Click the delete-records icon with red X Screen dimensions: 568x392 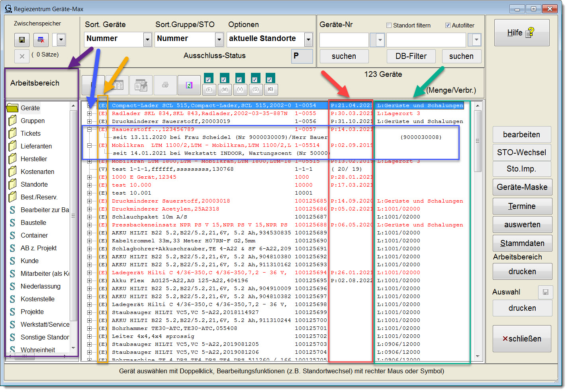tap(41, 40)
